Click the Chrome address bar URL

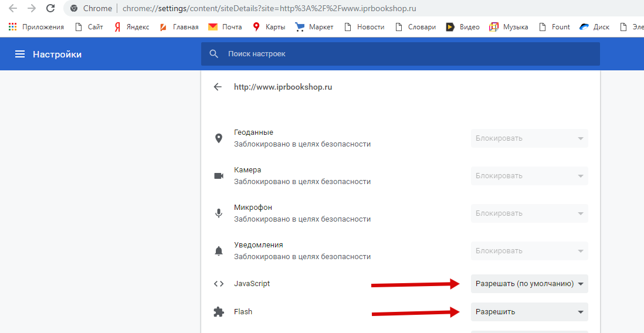pyautogui.click(x=270, y=9)
